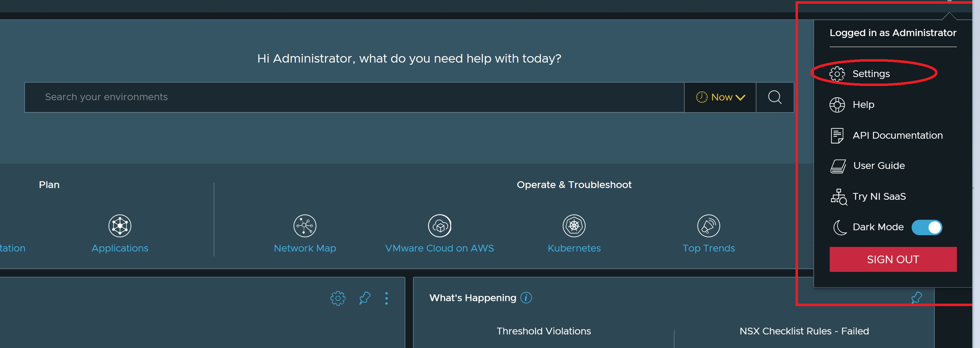Click Try NI SaaS link
980x348 pixels.
coord(878,196)
